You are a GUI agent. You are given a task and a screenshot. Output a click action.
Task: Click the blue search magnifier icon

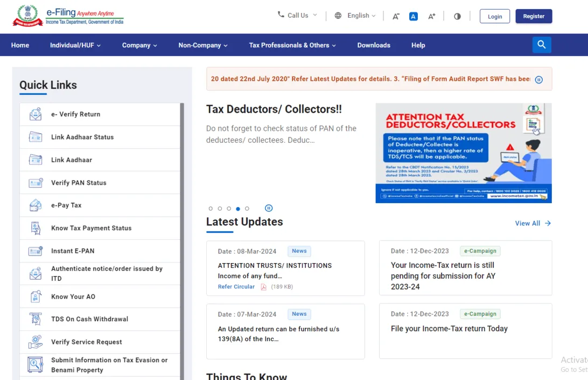[542, 45]
